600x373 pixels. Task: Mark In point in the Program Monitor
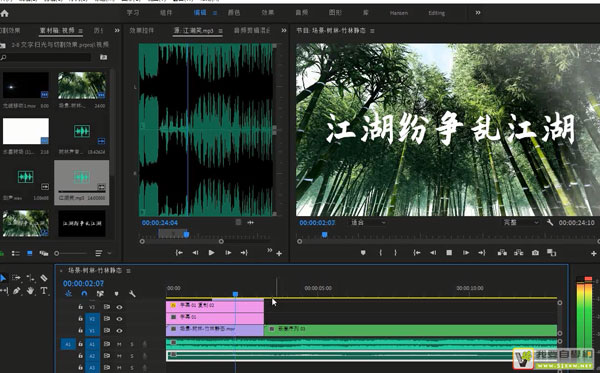(x=380, y=252)
